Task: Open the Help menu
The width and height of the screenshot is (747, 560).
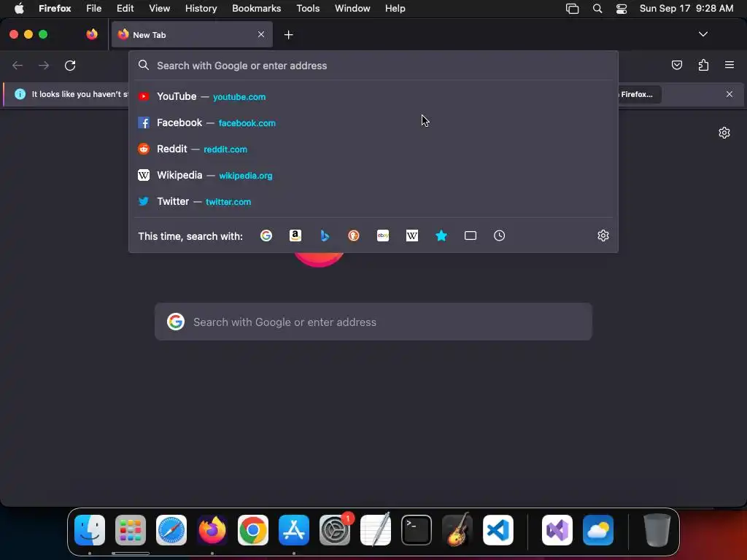Action: pyautogui.click(x=395, y=8)
